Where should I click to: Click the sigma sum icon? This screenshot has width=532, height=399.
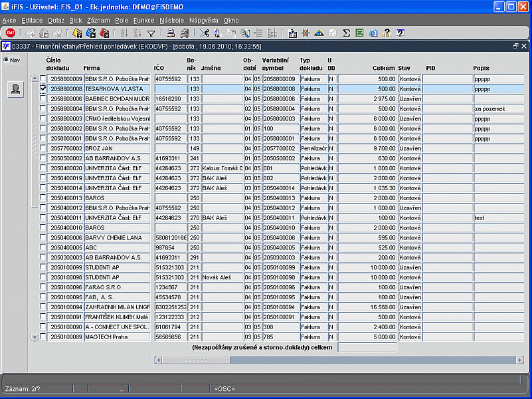pyautogui.click(x=346, y=33)
